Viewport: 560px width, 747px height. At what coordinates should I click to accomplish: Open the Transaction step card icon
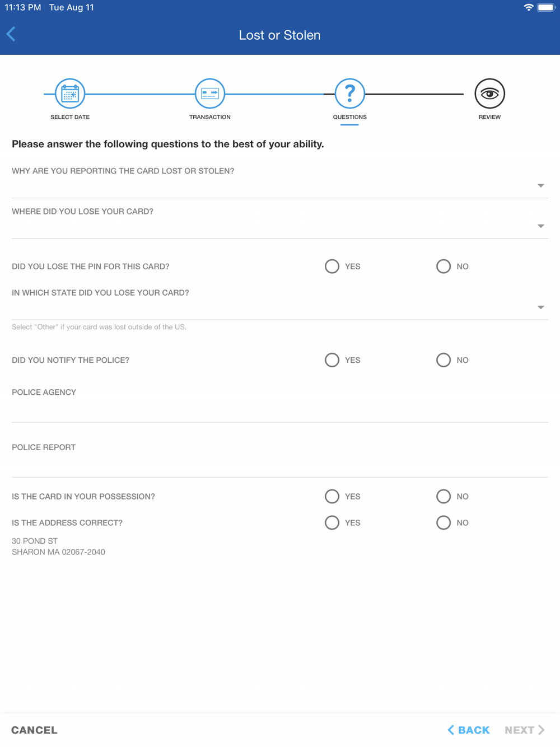point(210,94)
